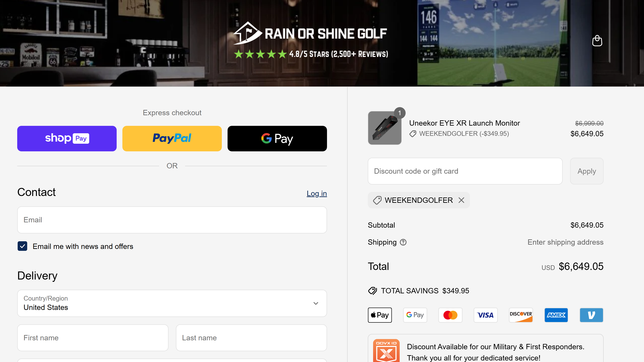Viewport: 644px width, 362px height.
Task: Click the Total Savings tag icon
Action: [x=372, y=291]
